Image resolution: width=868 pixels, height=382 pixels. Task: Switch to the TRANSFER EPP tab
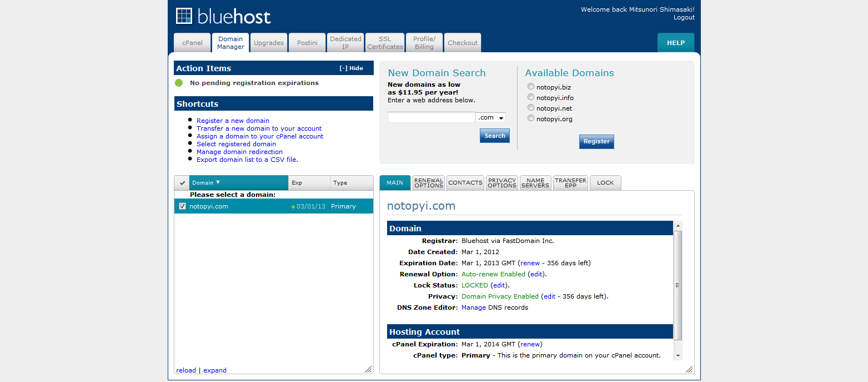pyautogui.click(x=570, y=183)
